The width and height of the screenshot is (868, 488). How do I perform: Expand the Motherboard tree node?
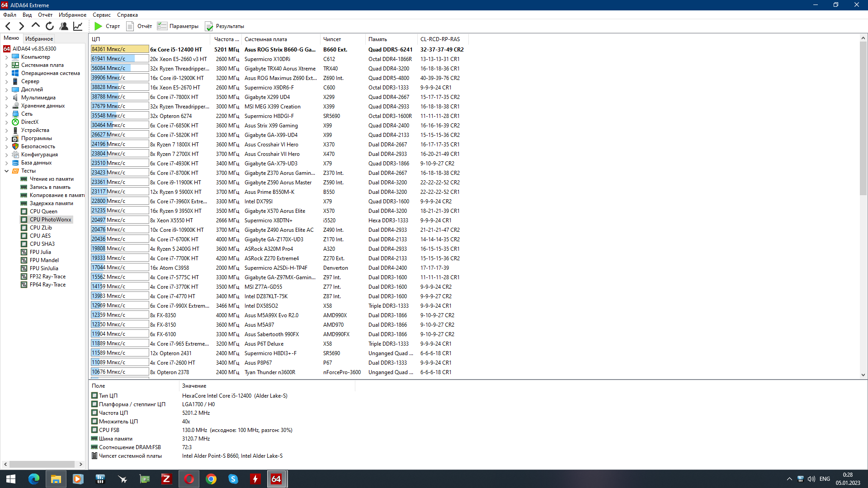pyautogui.click(x=6, y=66)
